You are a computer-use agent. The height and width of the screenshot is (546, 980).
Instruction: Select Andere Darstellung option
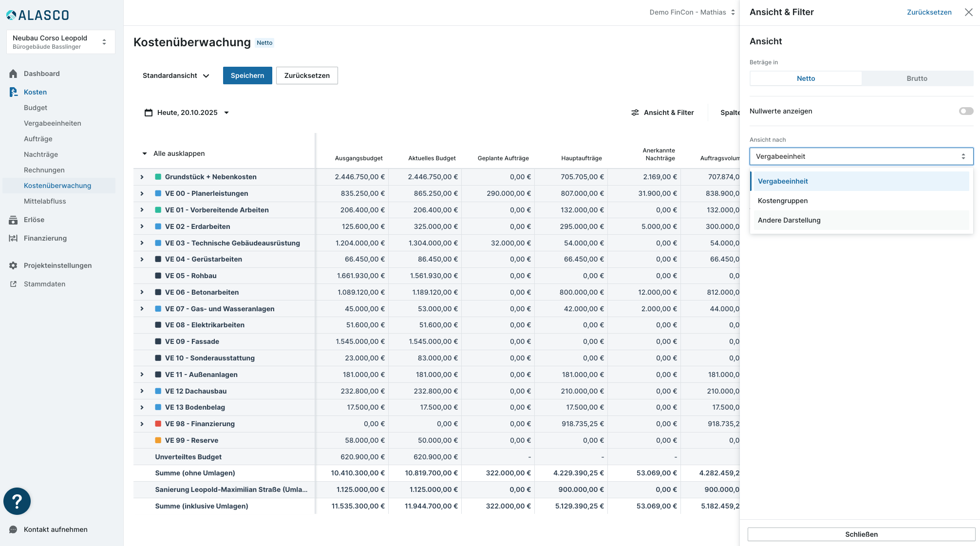789,220
